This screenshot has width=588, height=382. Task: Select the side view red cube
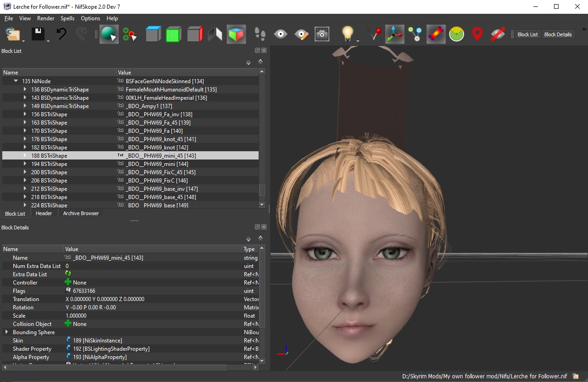click(195, 34)
